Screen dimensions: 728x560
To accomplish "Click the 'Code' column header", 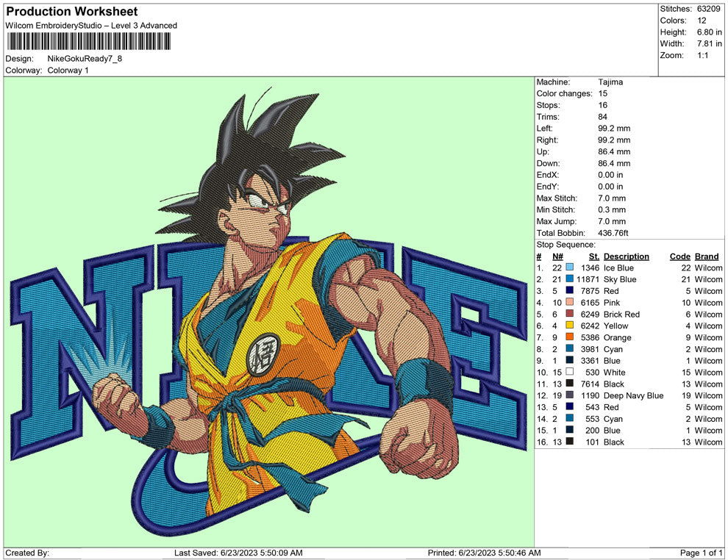I will click(679, 256).
